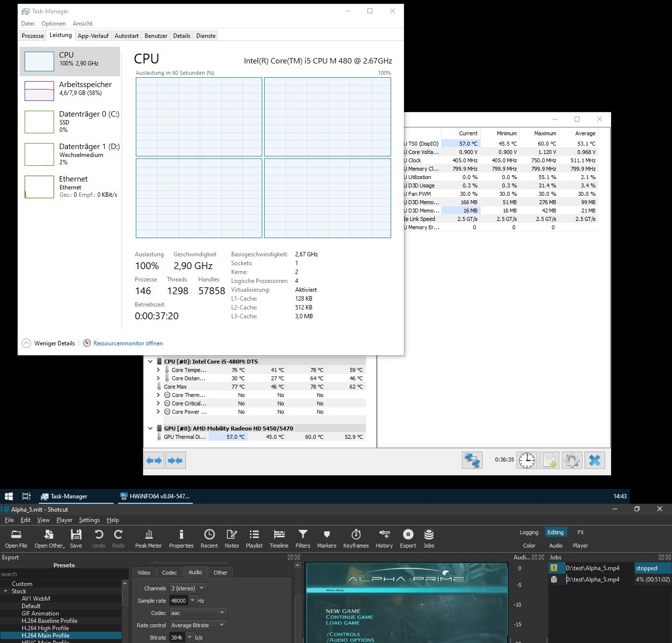Screen dimensions: 672x643
Task: Open the Rate control dropdown
Action: coord(198,625)
